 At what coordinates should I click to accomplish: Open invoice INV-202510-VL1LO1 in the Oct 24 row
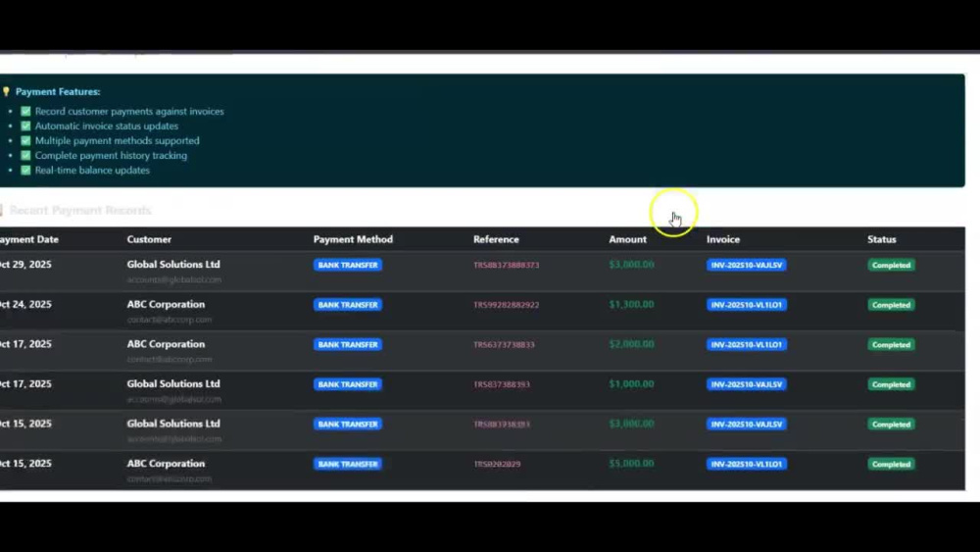tap(746, 305)
